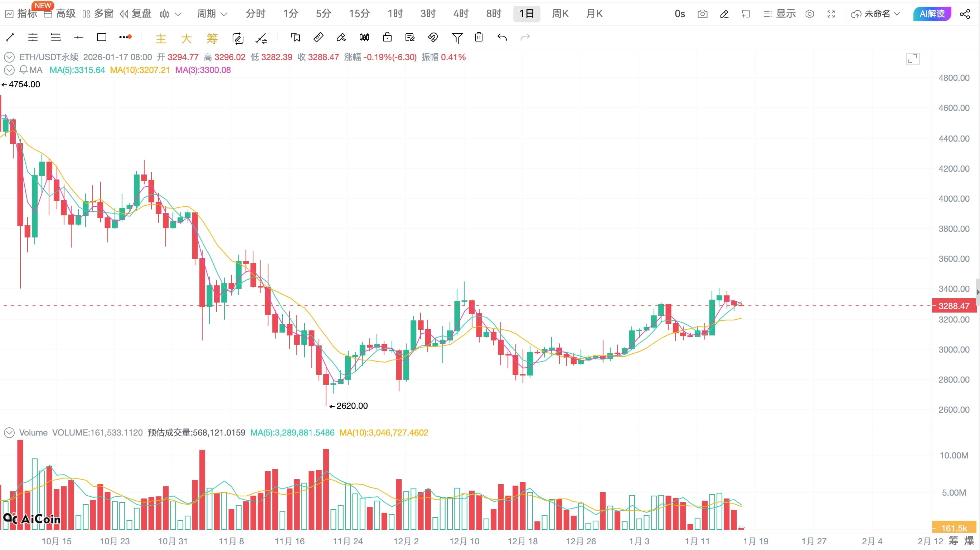Switch to the 4时 timeframe tab
Viewport: 980px width, 550px height.
(461, 14)
